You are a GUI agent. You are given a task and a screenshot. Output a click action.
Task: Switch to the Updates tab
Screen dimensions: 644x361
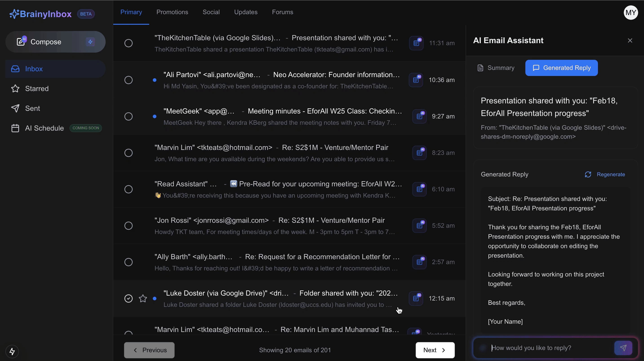[246, 12]
